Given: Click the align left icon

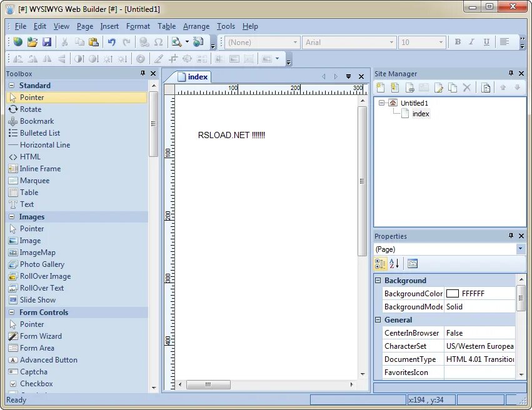Looking at the screenshot, I should tap(504, 42).
